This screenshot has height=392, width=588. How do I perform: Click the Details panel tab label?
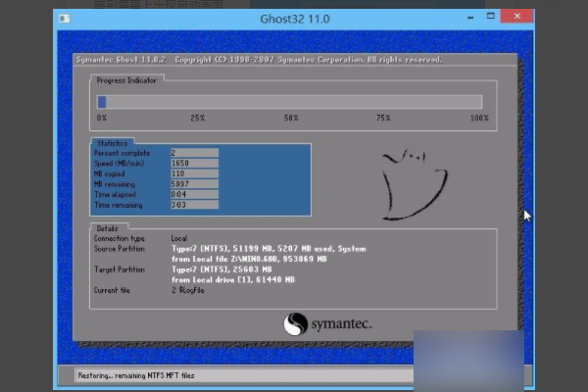107,228
